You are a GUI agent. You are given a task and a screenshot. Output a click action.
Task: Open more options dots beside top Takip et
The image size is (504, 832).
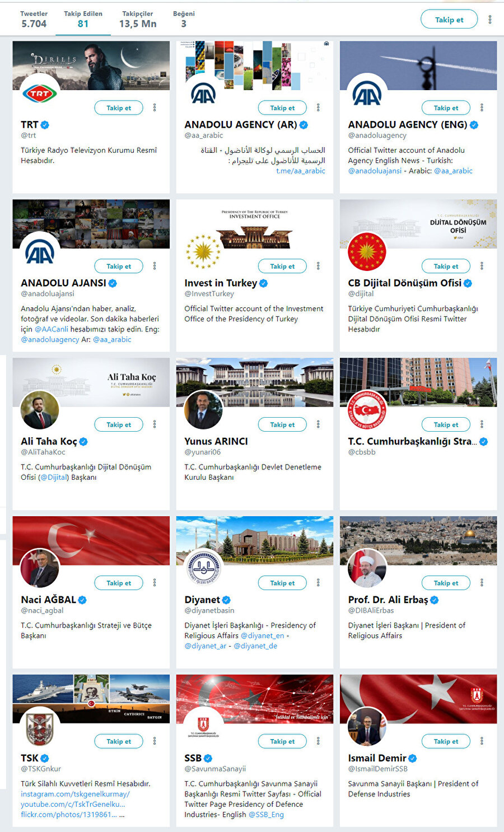tap(490, 20)
